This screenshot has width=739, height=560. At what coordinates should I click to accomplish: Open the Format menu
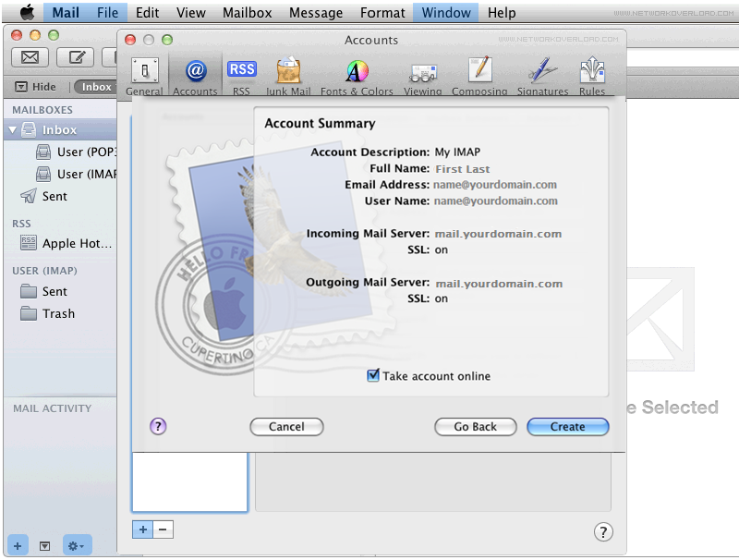(382, 12)
